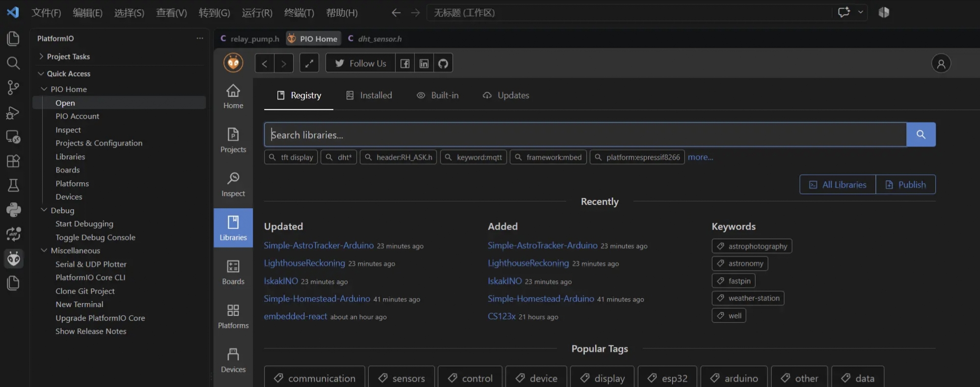Toggle the layout icon in title bar
Image resolution: width=980 pixels, height=387 pixels.
click(884, 13)
